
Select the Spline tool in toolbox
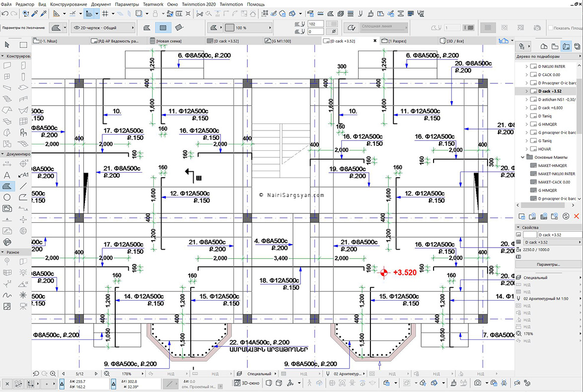[x=7, y=295]
